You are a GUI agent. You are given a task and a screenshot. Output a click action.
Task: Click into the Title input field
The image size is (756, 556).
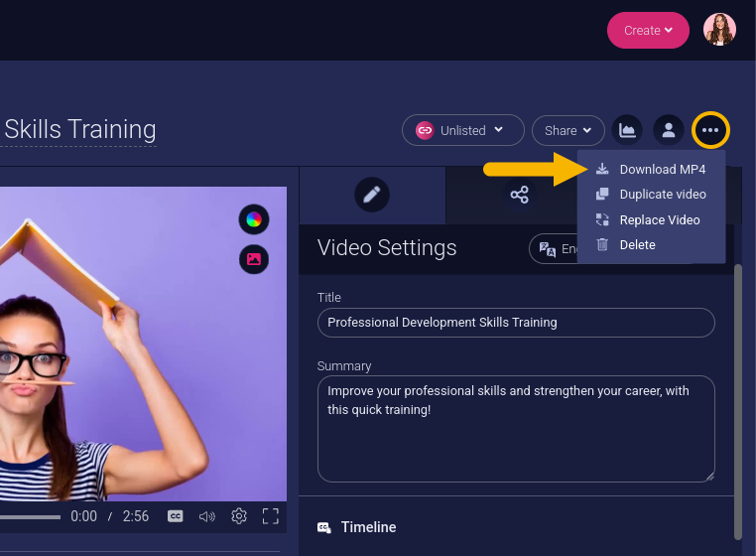coord(516,323)
